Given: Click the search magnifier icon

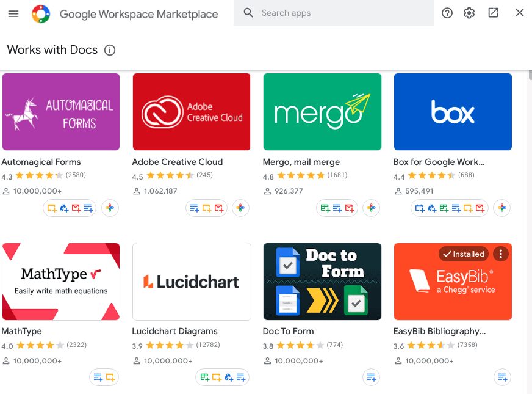Looking at the screenshot, I should [248, 13].
